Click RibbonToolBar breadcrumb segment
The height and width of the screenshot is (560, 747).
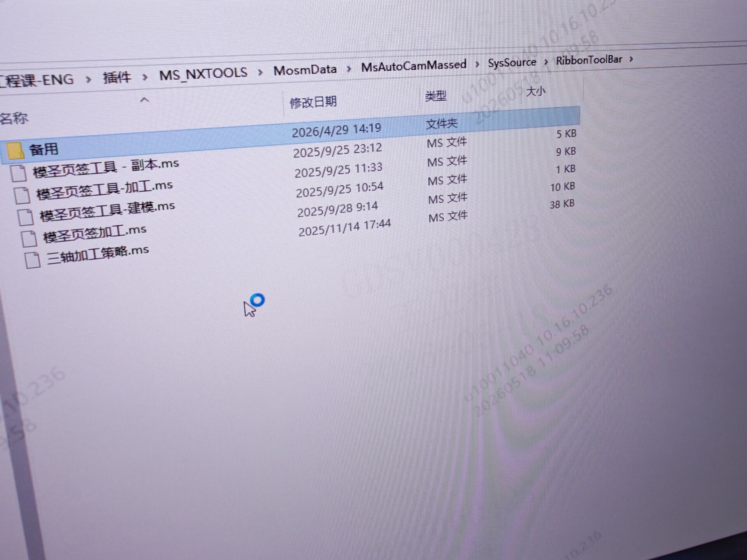click(x=589, y=60)
